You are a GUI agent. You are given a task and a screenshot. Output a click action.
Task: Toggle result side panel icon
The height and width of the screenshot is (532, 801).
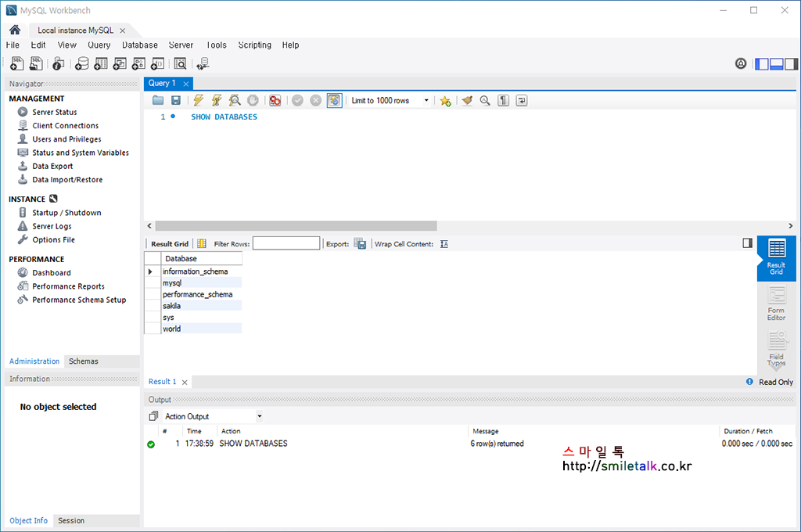pyautogui.click(x=747, y=243)
